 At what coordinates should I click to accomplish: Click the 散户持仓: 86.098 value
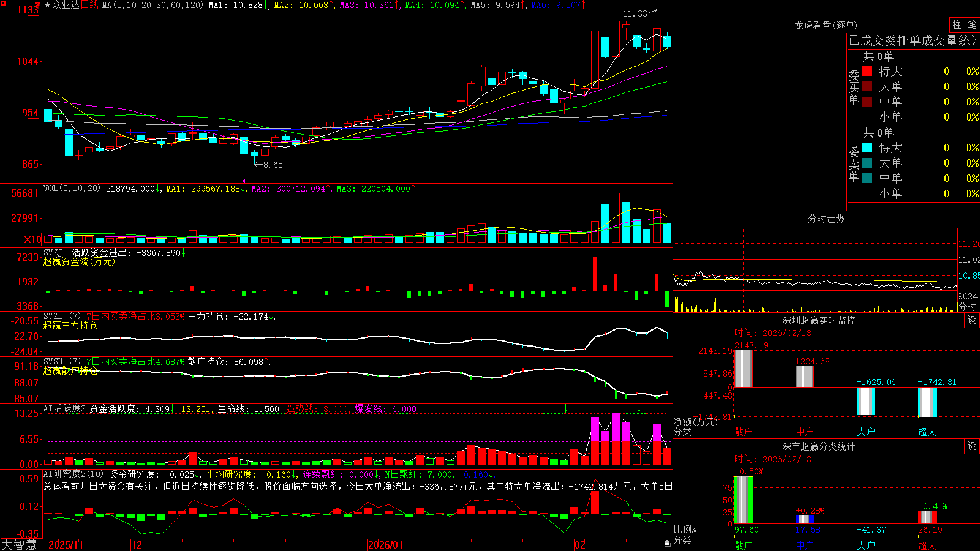tap(229, 362)
